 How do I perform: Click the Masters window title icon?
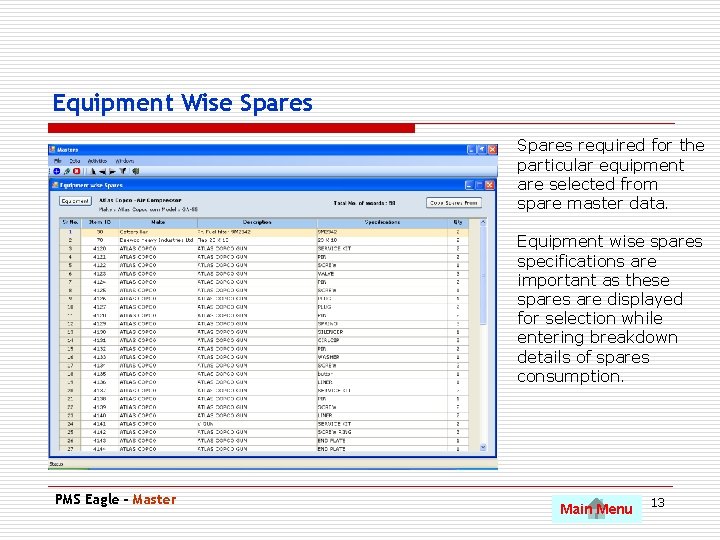[53, 150]
